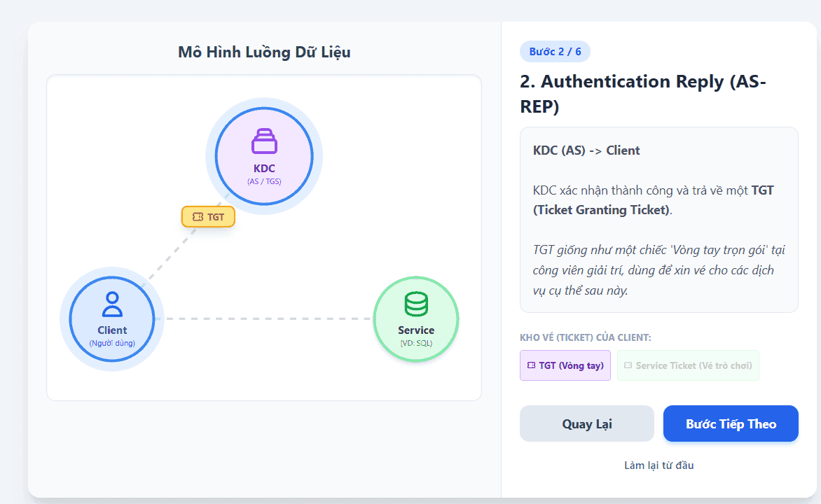Click the faded Service Ticket (Vé trò chơi) chip

point(688,365)
